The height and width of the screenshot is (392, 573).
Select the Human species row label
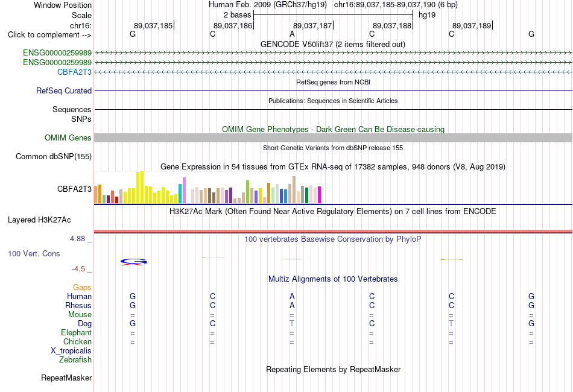[79, 296]
